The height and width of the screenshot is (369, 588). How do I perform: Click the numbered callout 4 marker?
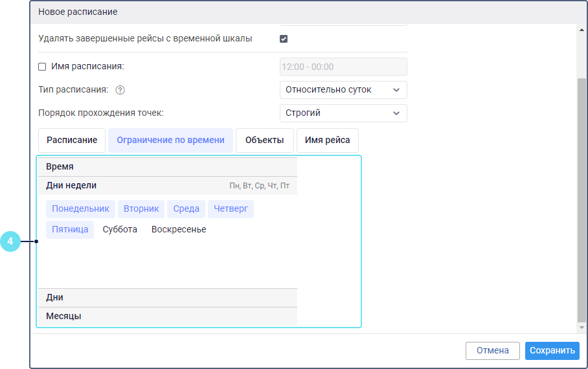[x=10, y=242]
